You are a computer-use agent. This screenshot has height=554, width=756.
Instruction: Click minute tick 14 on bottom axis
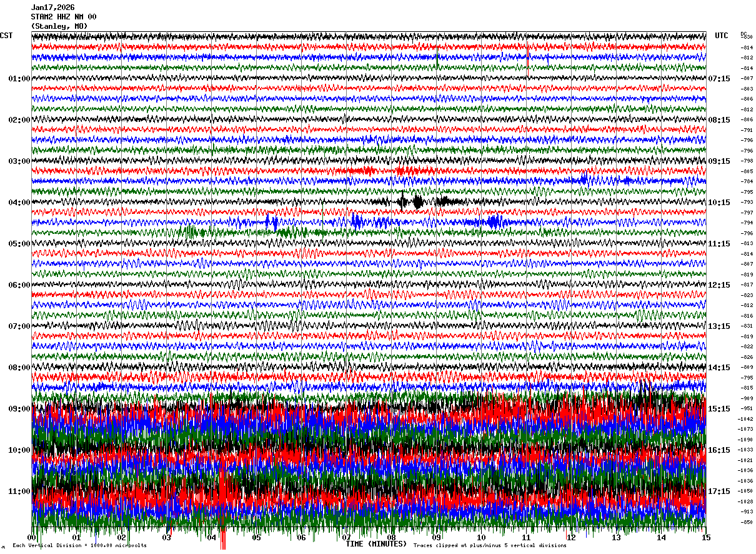[662, 538]
